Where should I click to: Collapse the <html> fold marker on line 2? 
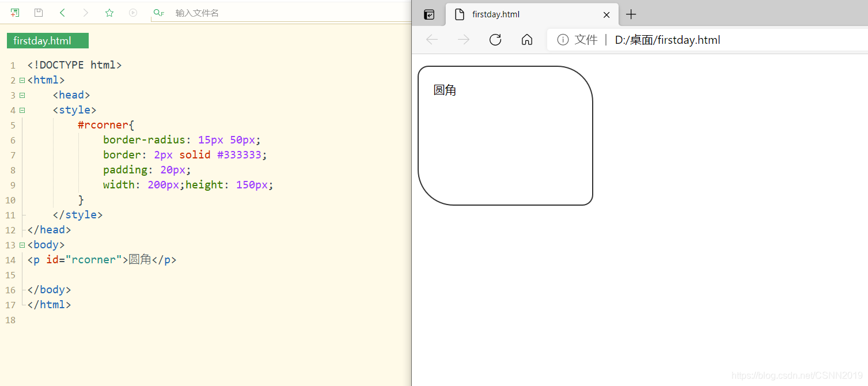(x=22, y=80)
